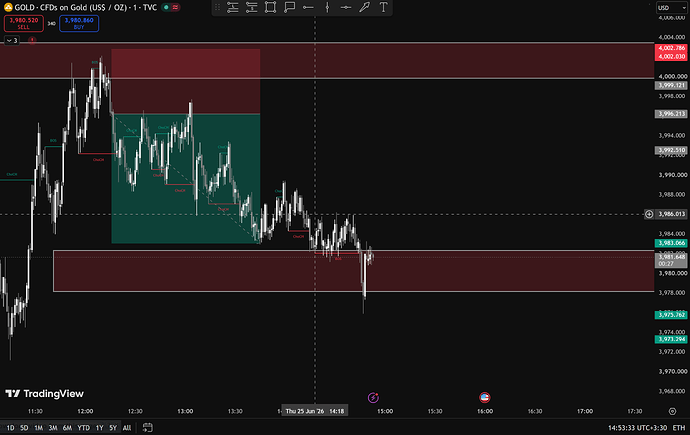Select the Text tool
The height and width of the screenshot is (435, 690).
384,7
